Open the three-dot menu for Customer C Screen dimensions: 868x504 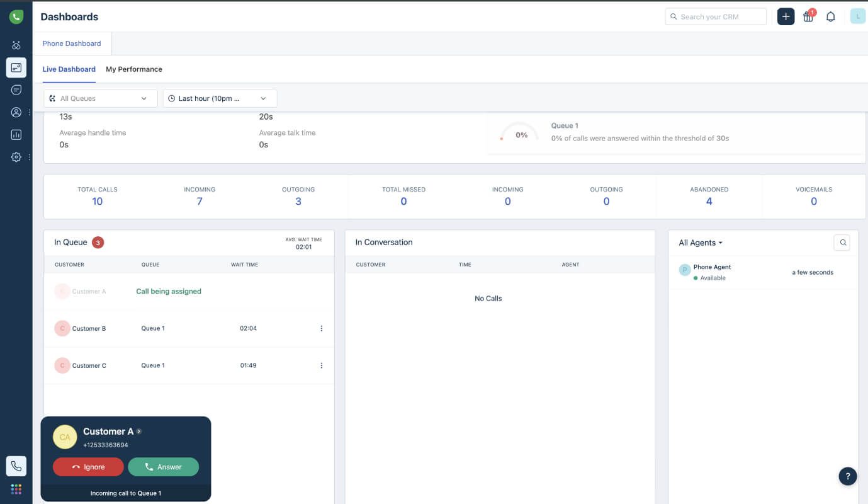tap(322, 365)
